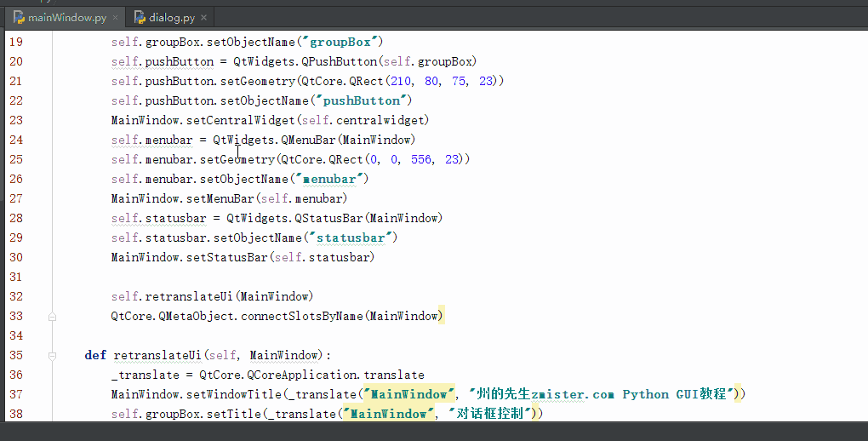868x441 pixels.
Task: Click QMenuBar on line 24
Action: (308, 140)
